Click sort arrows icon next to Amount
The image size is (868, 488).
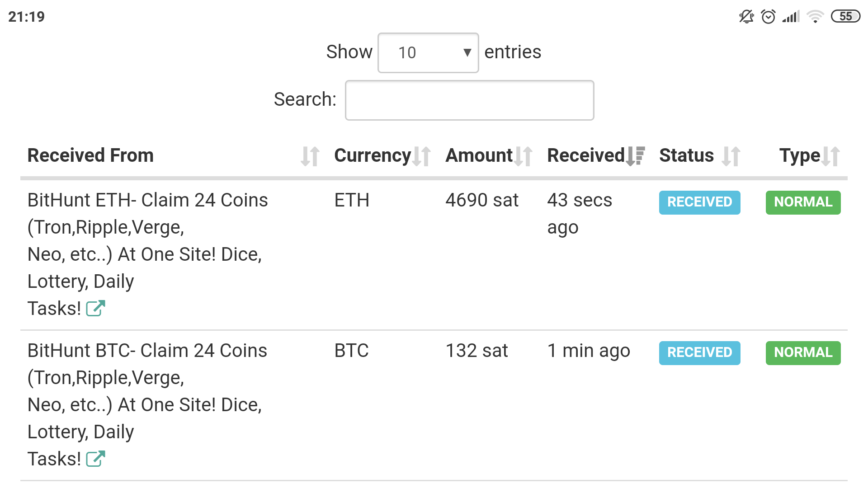(524, 156)
